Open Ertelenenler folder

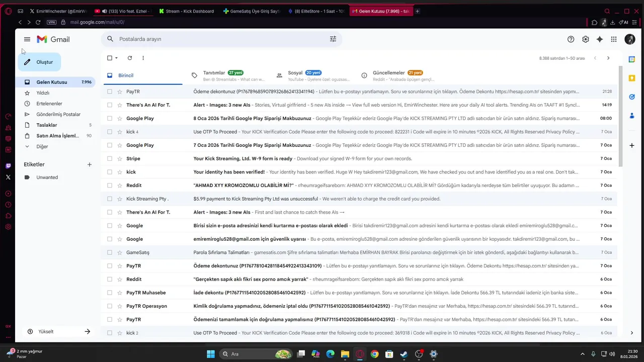pos(55,104)
